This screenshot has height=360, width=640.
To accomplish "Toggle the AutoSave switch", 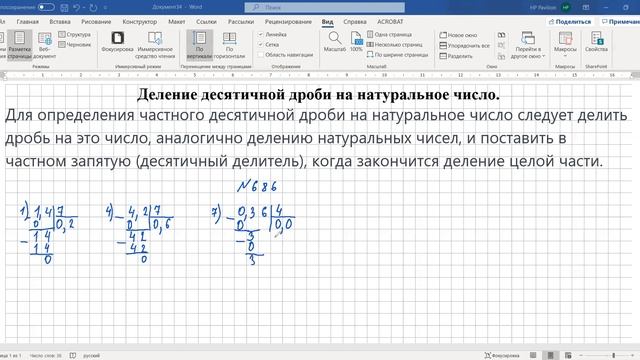I will coord(46,7).
